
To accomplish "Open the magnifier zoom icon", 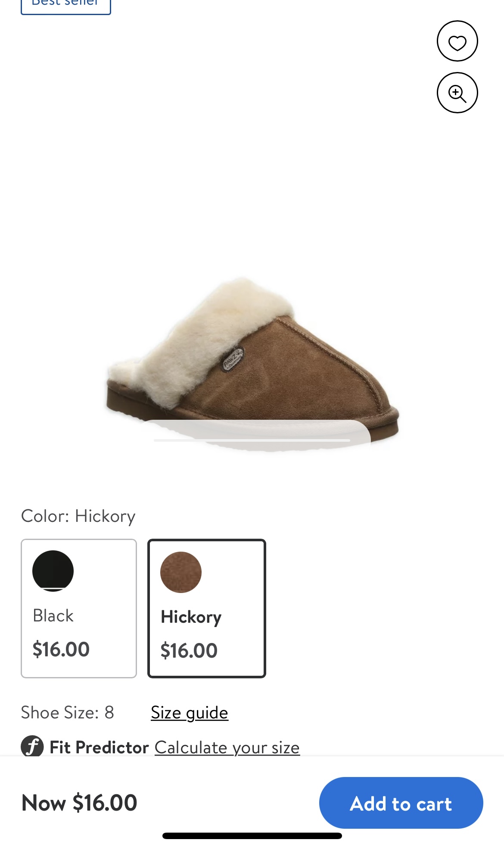I will coord(457,93).
